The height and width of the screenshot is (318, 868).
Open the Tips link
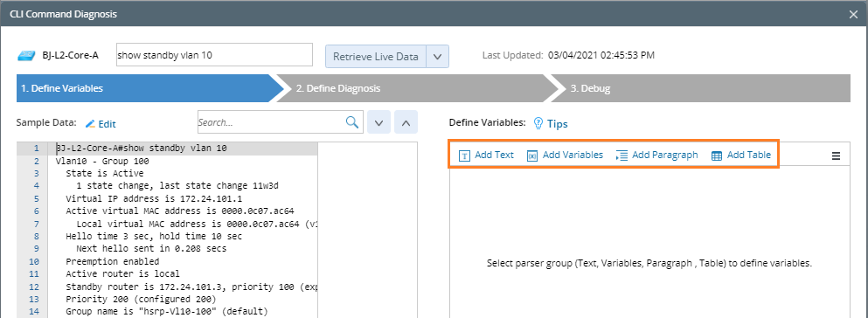[x=558, y=124]
